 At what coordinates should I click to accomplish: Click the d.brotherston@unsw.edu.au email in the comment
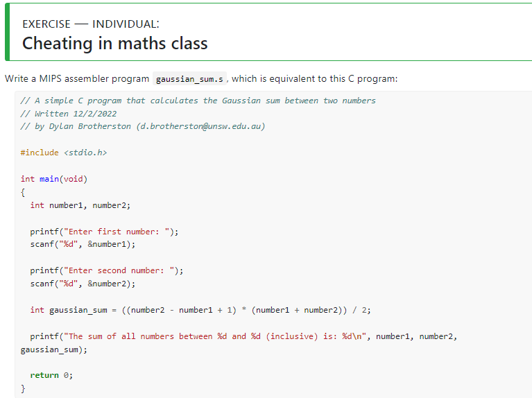pyautogui.click(x=200, y=126)
